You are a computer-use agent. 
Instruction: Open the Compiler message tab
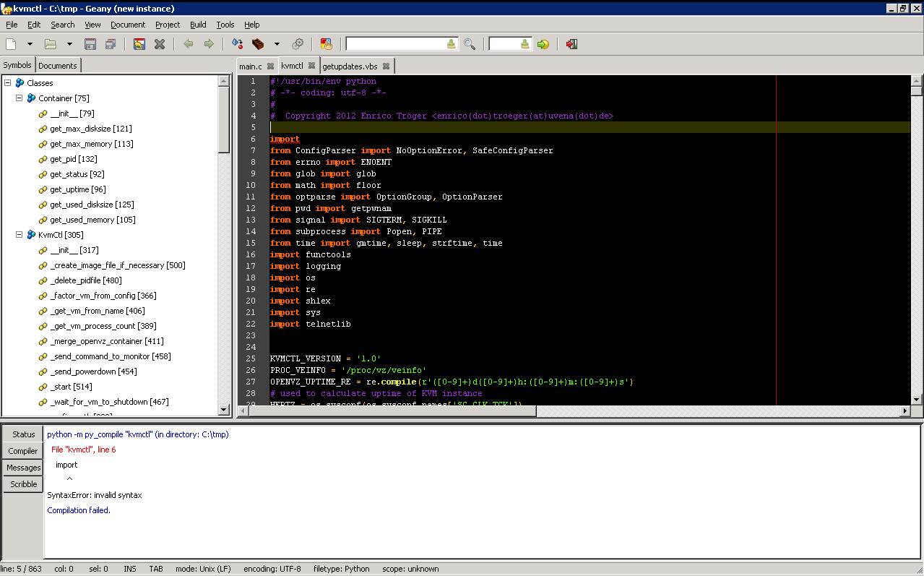click(23, 451)
